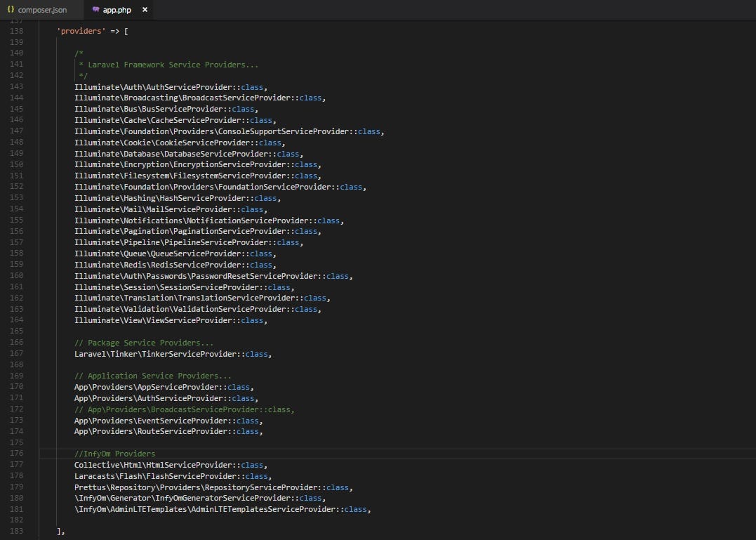
Task: Click line number 141 in the gutter
Action: point(16,64)
